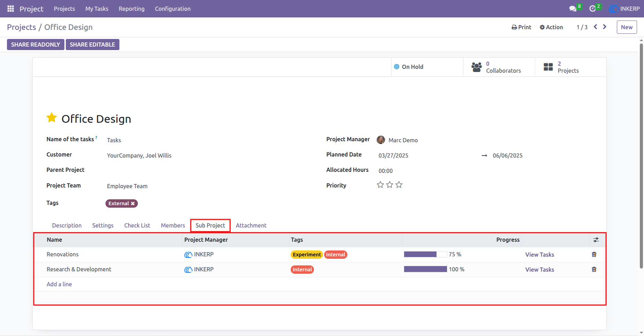Click the Renovations 75 % progress bar
The image size is (644, 336).
coord(425,254)
